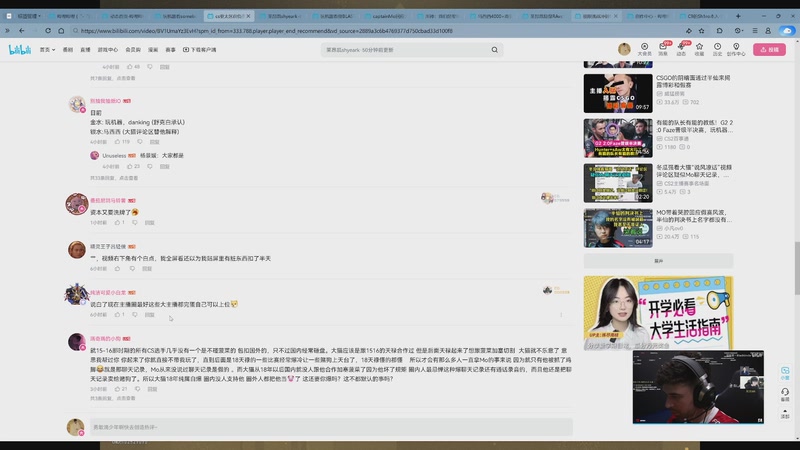
Task: Click the headset customer service icon
Action: pos(785,393)
